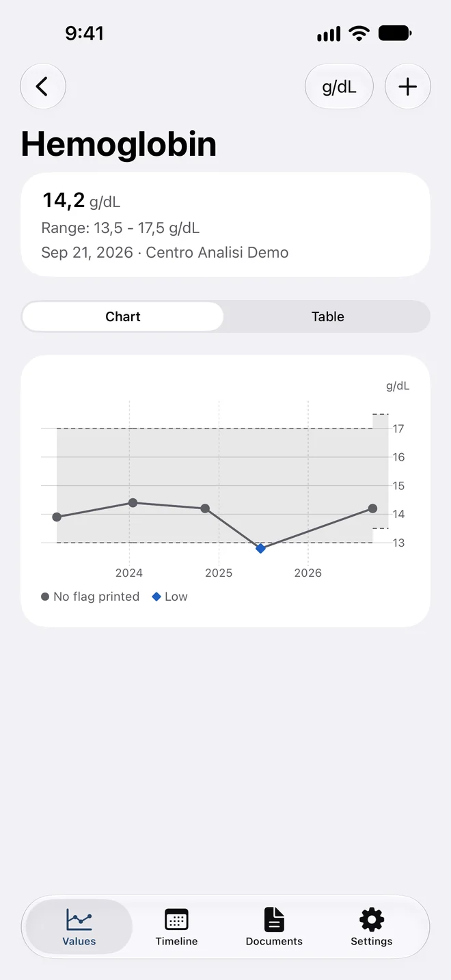Tap the gray No flag printed legend dot
Image resolution: width=451 pixels, height=980 pixels.
45,597
